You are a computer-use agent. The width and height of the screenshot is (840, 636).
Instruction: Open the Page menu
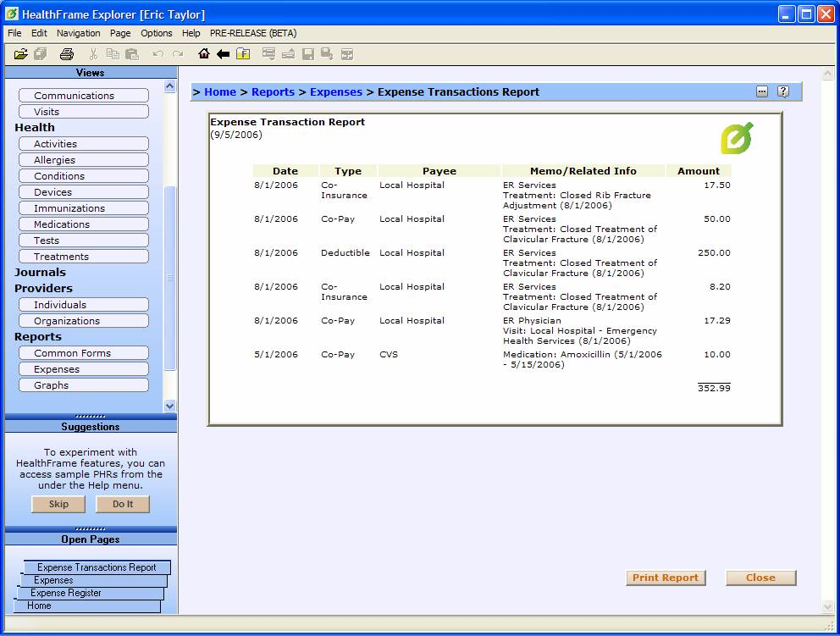(x=120, y=33)
